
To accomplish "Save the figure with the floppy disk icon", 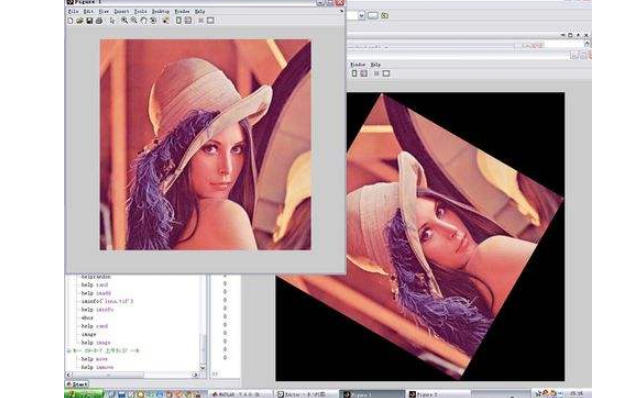I will 90,20.
